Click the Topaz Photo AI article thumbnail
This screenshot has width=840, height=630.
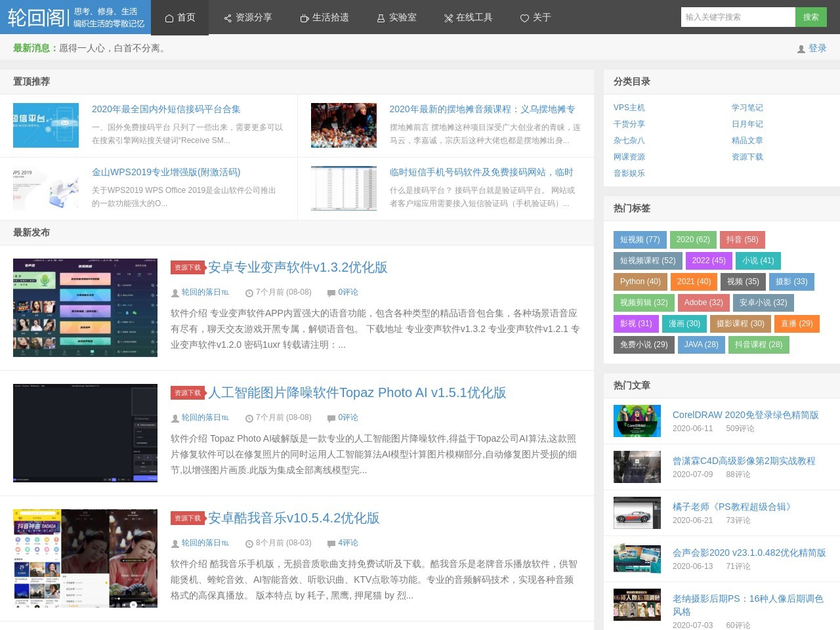[85, 433]
